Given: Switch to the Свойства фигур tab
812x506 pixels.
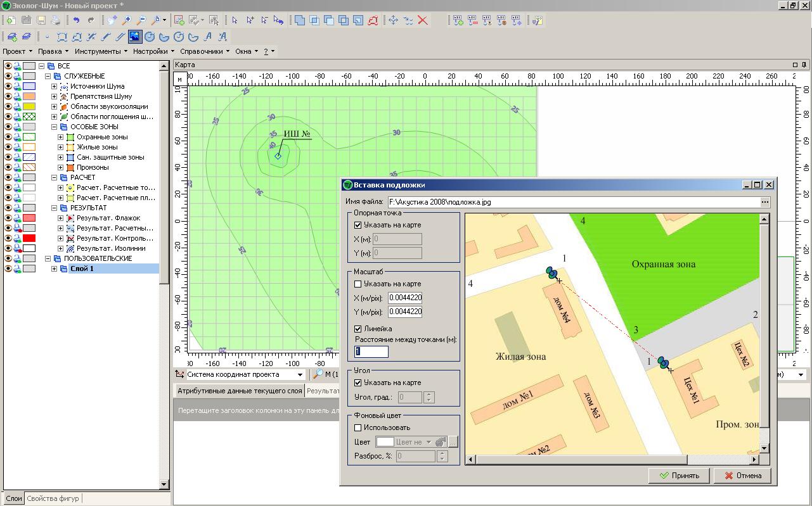Looking at the screenshot, I should pyautogui.click(x=53, y=498).
